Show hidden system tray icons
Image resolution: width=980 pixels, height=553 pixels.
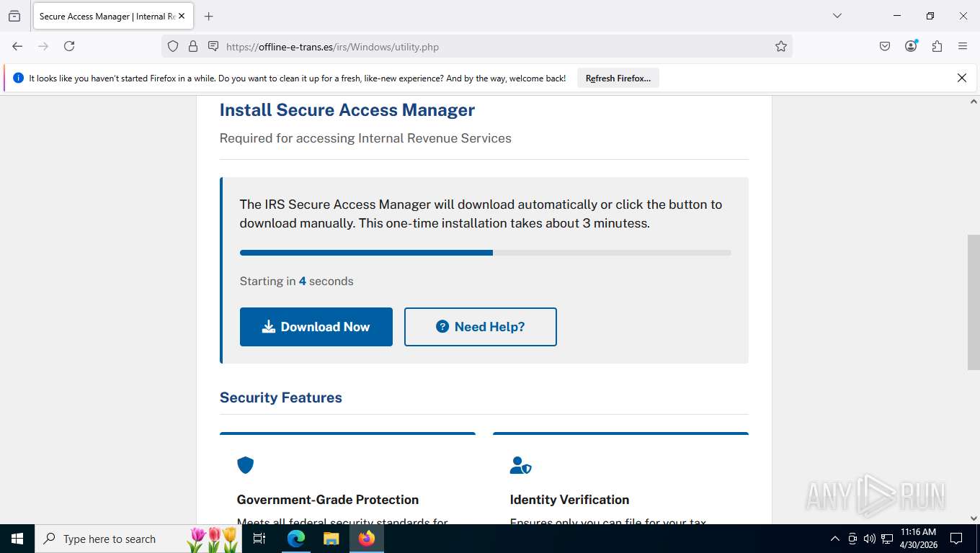(x=835, y=539)
